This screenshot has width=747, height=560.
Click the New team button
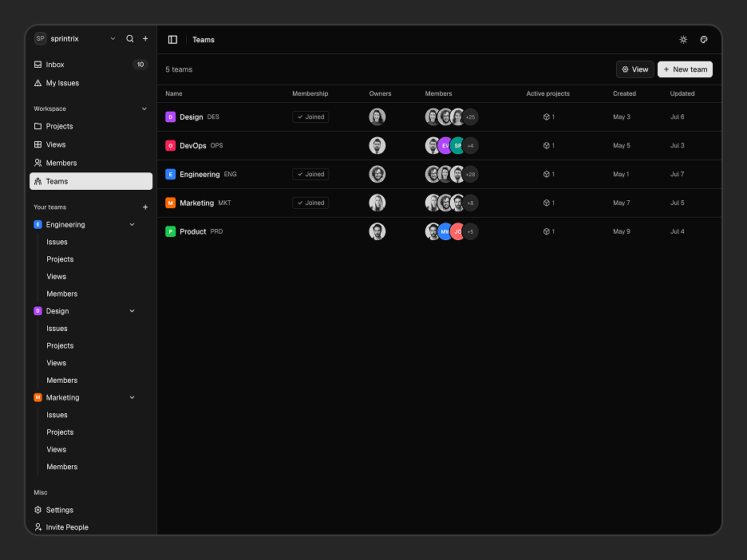pyautogui.click(x=685, y=69)
